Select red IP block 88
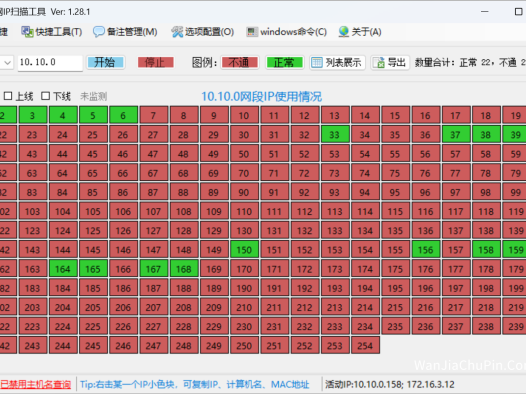 pos(184,192)
